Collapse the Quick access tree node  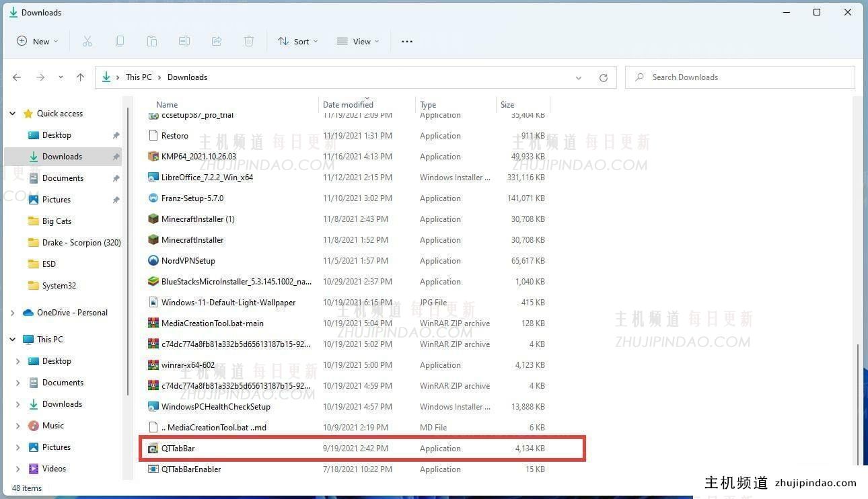(x=12, y=114)
